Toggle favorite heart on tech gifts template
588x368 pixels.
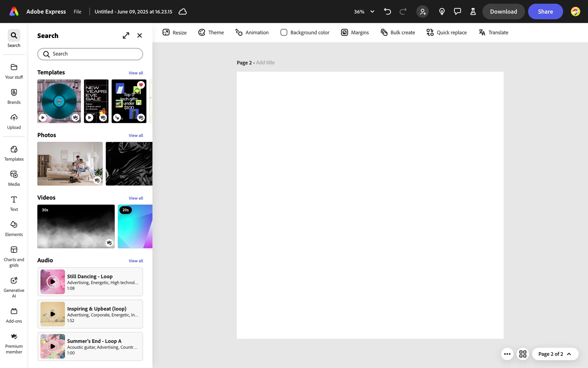(141, 85)
